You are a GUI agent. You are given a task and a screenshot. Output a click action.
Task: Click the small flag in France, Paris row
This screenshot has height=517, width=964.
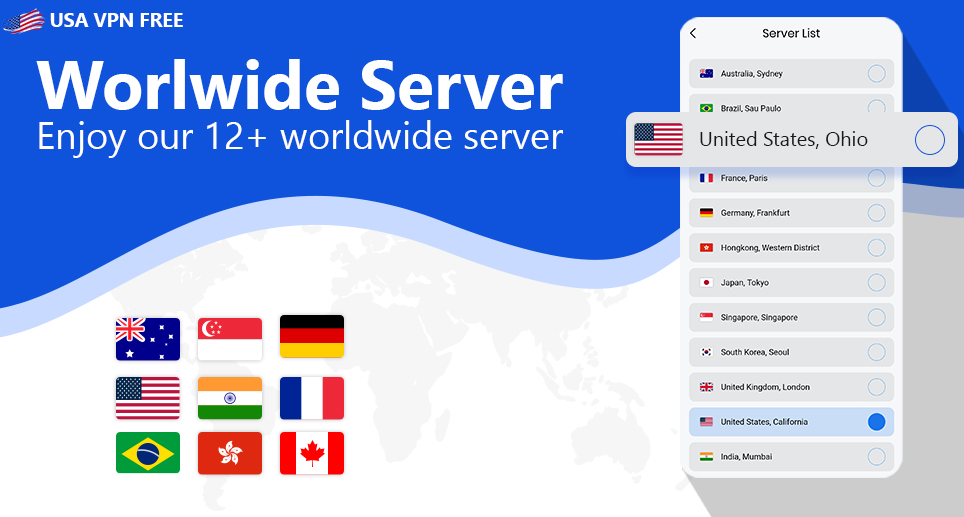coord(706,178)
